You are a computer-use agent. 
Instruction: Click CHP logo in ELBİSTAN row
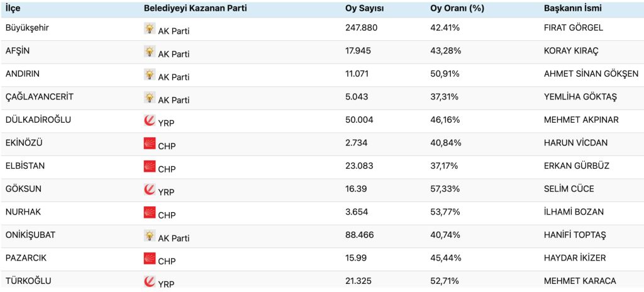150,167
